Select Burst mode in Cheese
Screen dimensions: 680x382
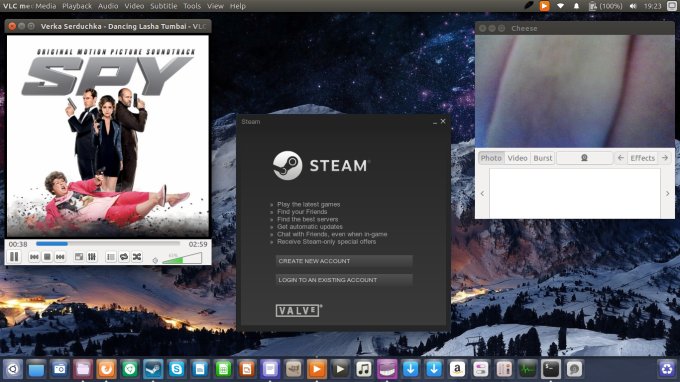543,158
